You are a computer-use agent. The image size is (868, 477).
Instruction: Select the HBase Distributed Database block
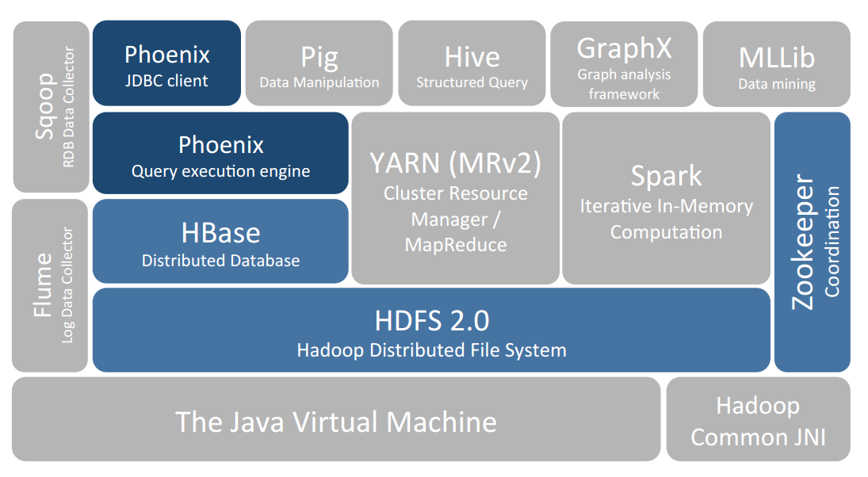(x=220, y=242)
